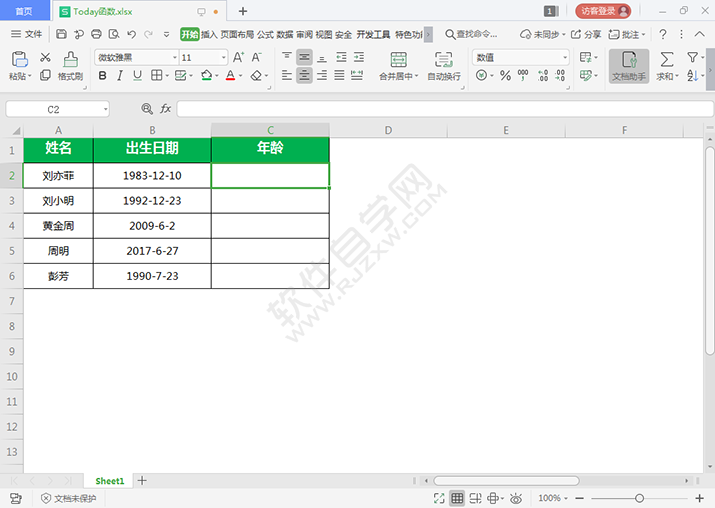
Task: Click the red font color swatch
Action: point(230,75)
